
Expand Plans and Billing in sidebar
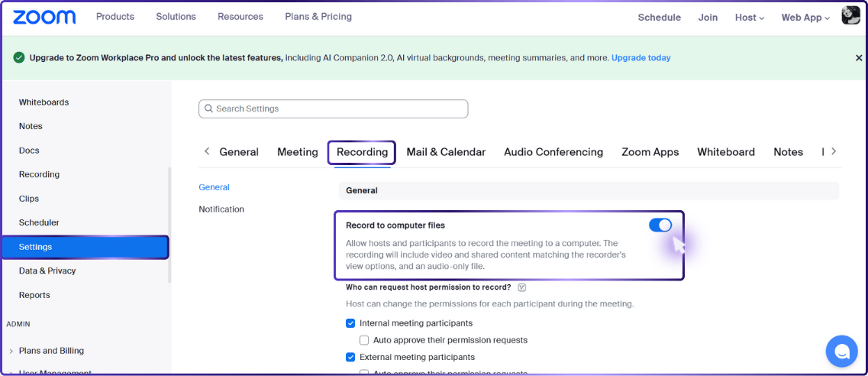tap(11, 351)
